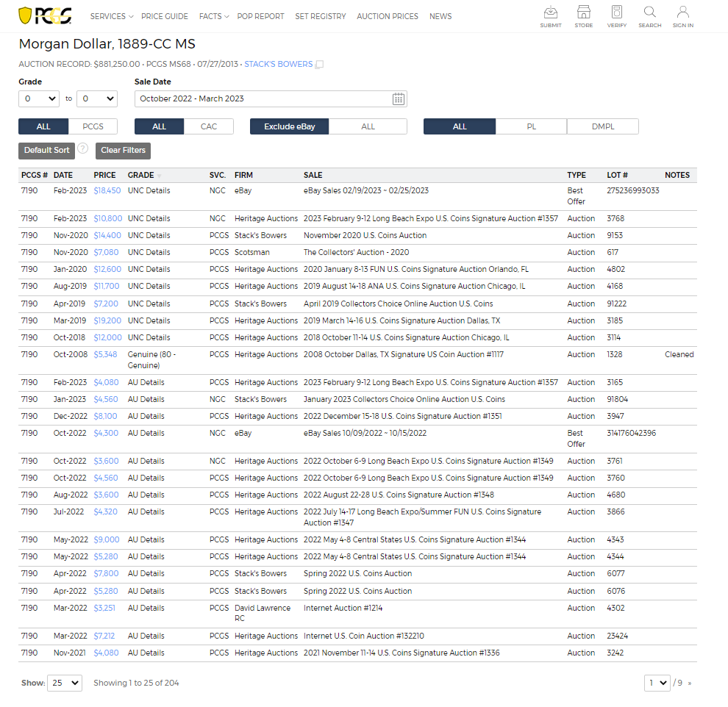
Task: Open the $8,100 price link
Action: pyautogui.click(x=105, y=416)
